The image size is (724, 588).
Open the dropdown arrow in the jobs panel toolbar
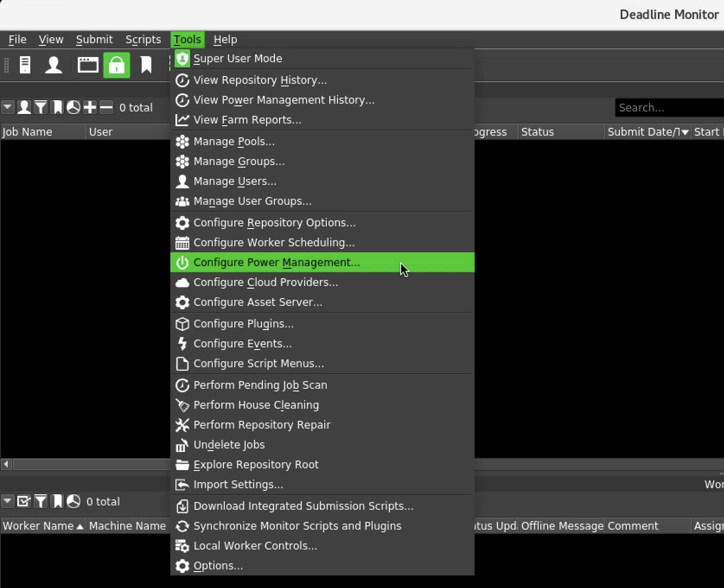tap(8, 107)
